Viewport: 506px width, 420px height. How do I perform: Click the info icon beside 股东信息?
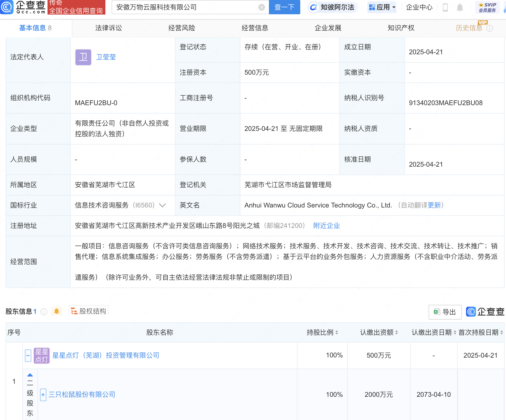(x=44, y=312)
